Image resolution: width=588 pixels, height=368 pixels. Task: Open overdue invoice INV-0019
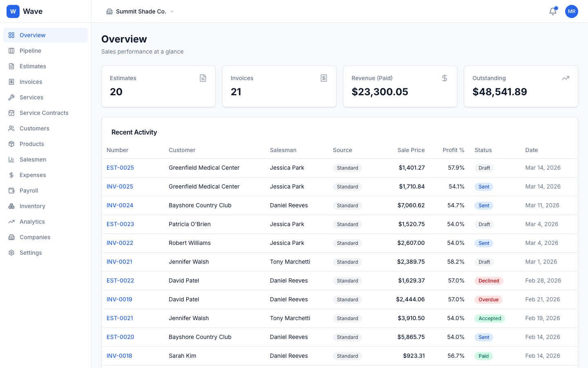coord(119,299)
